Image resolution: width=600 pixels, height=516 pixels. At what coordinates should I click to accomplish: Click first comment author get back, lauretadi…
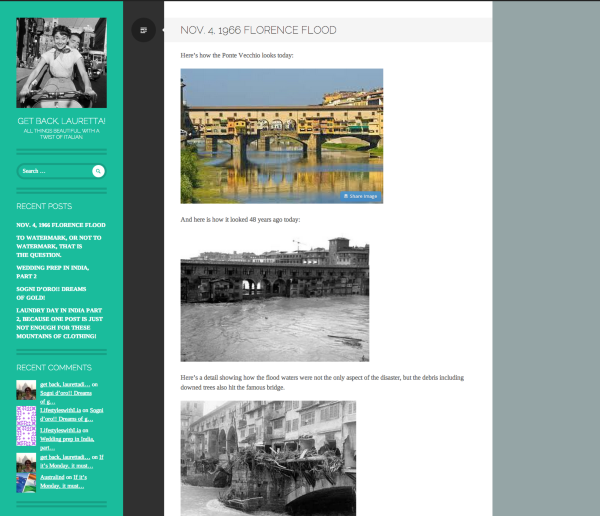tap(65, 384)
